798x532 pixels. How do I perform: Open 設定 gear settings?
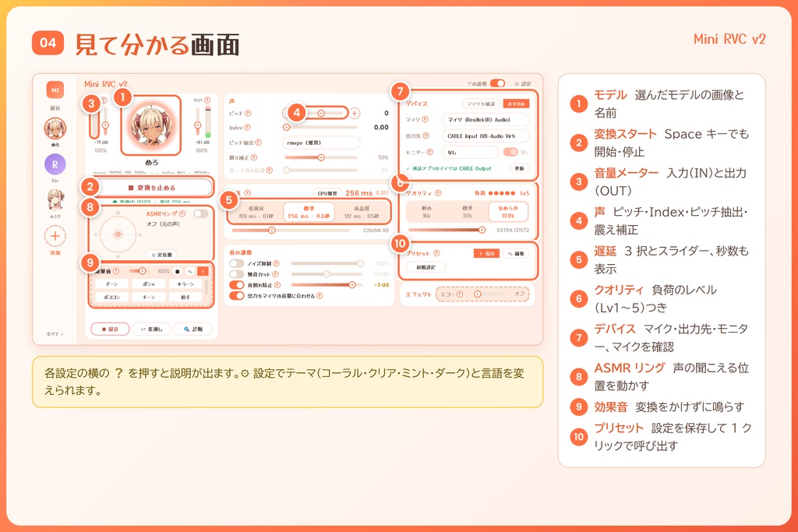coord(523,84)
